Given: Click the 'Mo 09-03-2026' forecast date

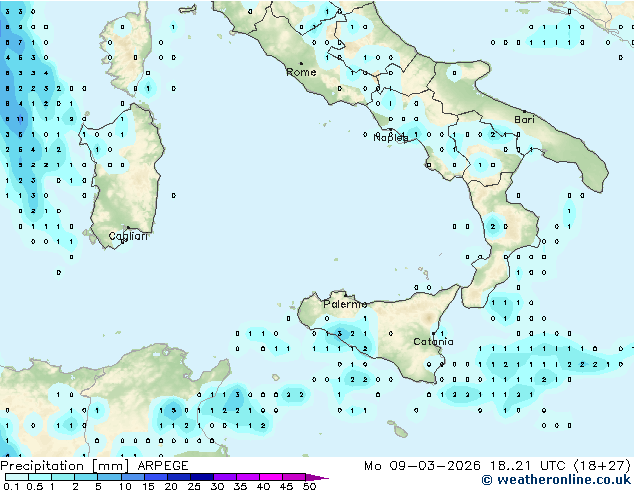Looking at the screenshot, I should tap(423, 466).
